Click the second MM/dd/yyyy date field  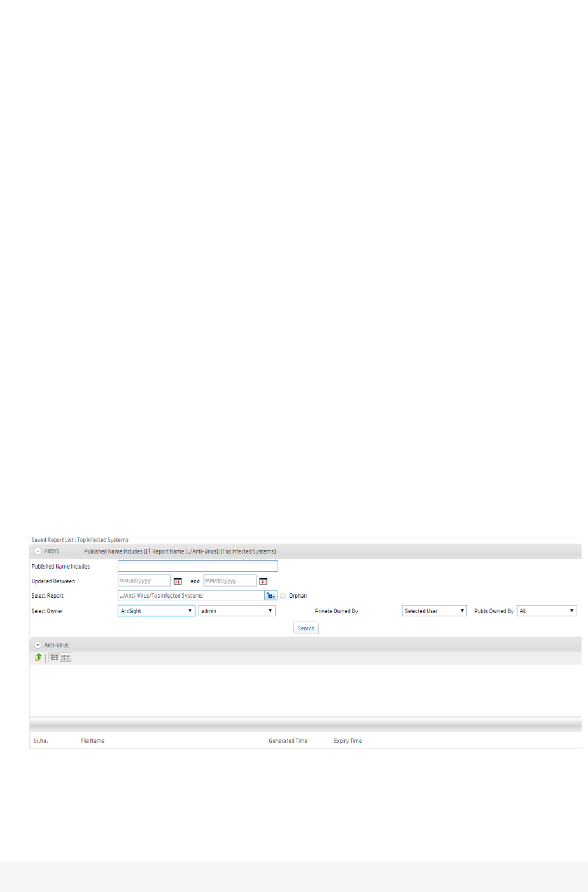tap(230, 581)
